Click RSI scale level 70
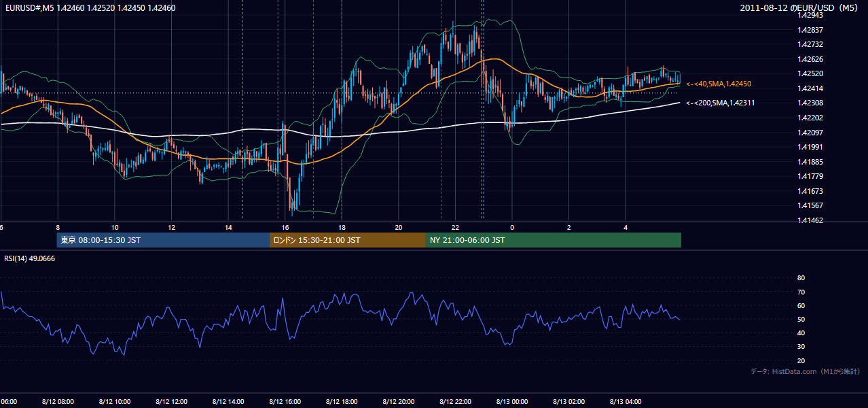 point(801,292)
